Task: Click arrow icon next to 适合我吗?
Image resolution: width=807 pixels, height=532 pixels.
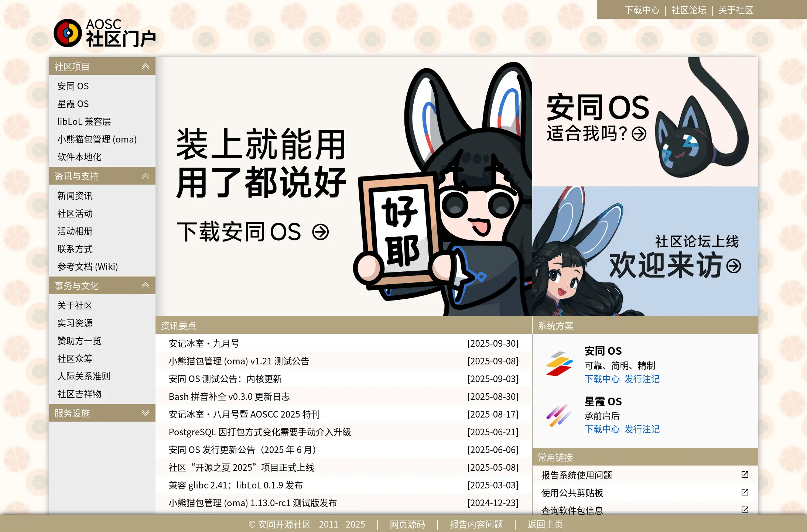Action: [x=639, y=134]
